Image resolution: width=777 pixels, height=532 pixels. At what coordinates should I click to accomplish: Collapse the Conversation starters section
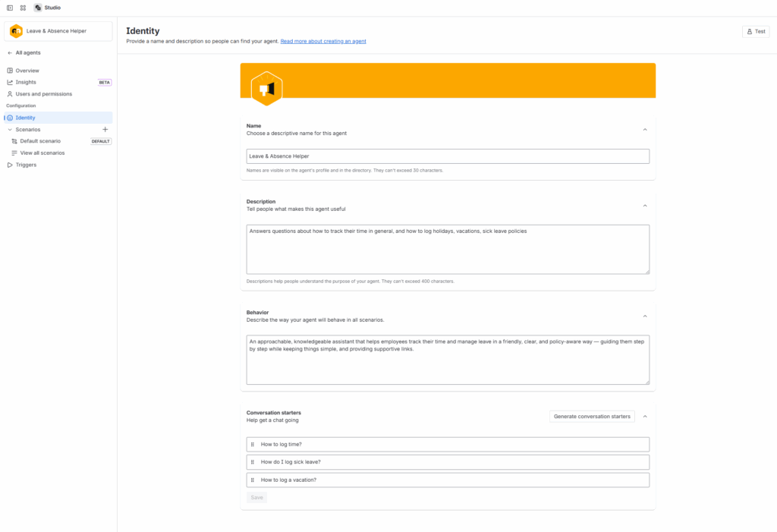click(645, 417)
